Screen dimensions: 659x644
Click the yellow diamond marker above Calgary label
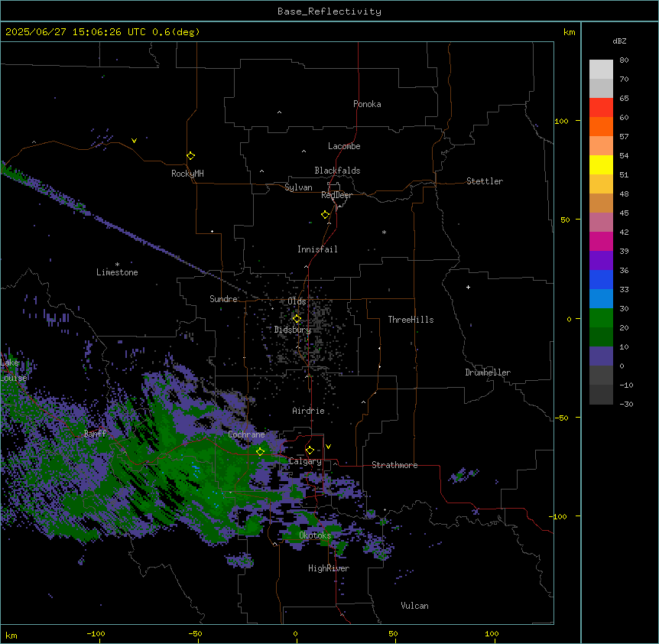tap(310, 450)
